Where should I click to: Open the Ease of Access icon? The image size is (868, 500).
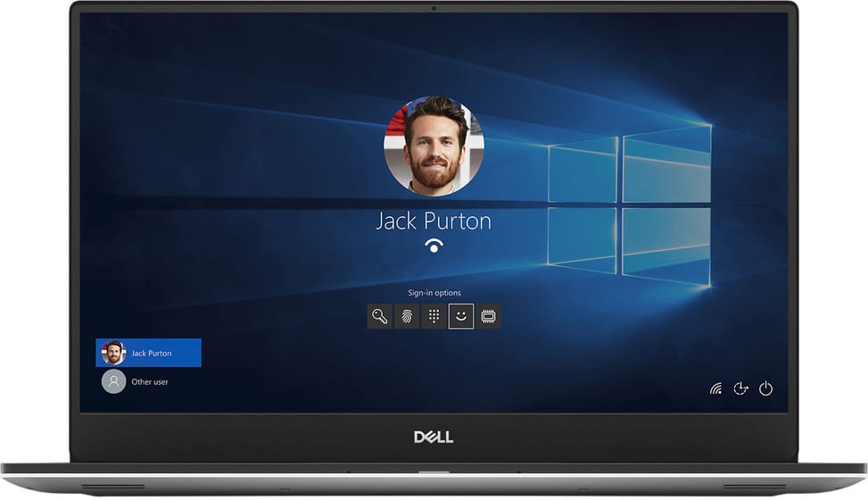pyautogui.click(x=740, y=388)
